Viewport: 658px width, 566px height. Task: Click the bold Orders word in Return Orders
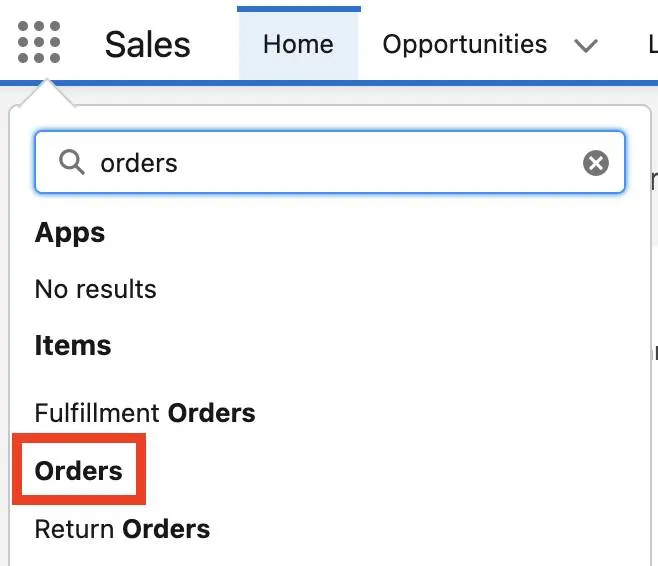(166, 529)
